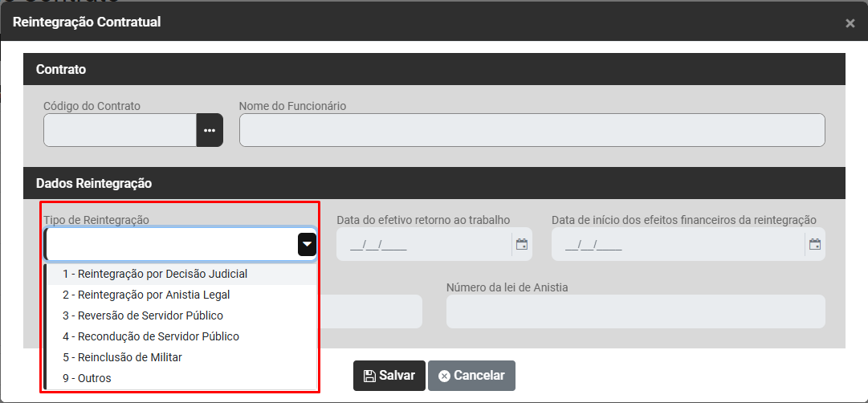Pick the 9 - Outros option
Viewport: 868px width, 403px height.
[181, 379]
